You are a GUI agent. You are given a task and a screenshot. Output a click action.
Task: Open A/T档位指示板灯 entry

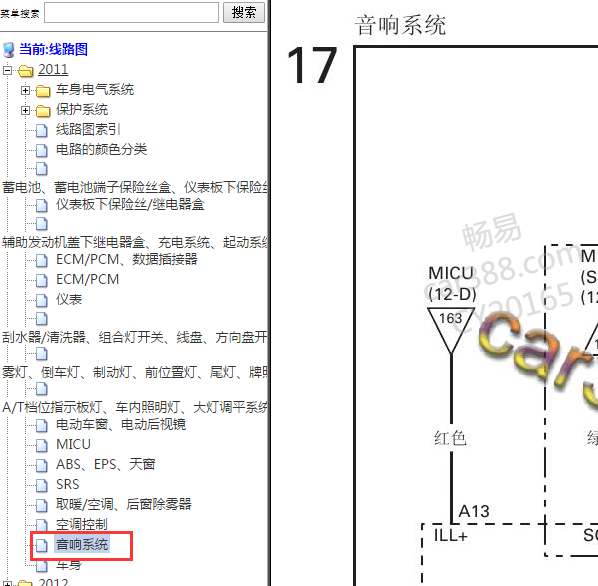point(135,407)
